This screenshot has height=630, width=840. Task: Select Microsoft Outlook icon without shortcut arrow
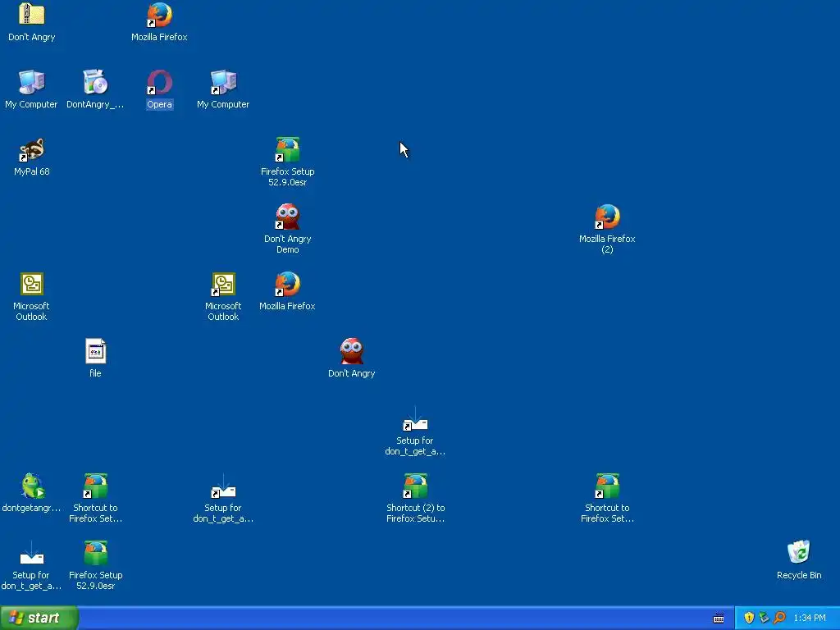pyautogui.click(x=32, y=284)
